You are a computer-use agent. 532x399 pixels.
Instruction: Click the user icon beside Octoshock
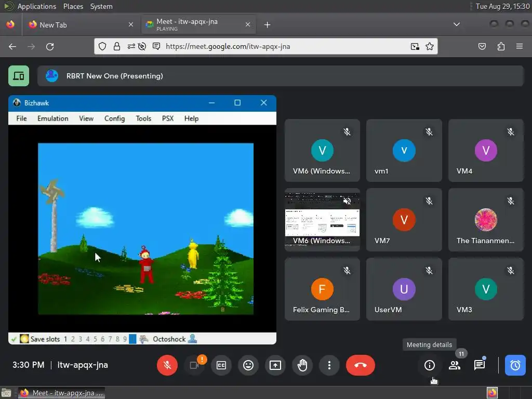192,339
